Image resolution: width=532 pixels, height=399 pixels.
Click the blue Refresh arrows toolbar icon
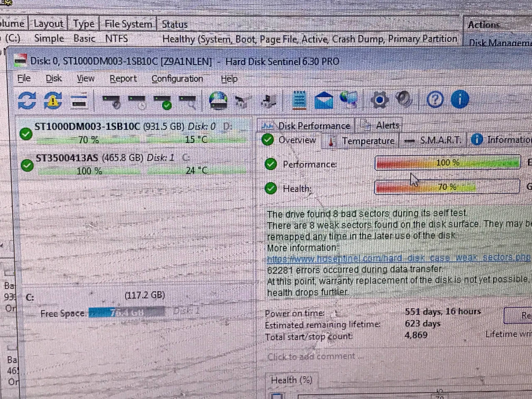[x=27, y=101]
